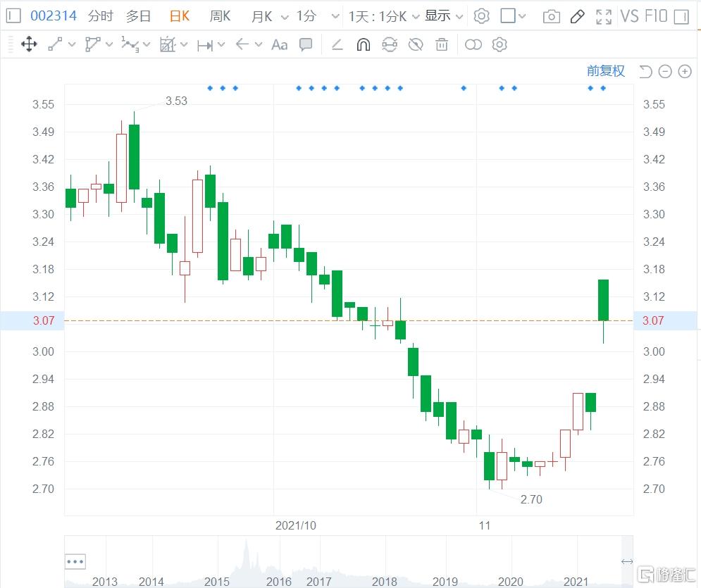
Task: Switch to the 分时 intraday tab
Action: click(100, 16)
